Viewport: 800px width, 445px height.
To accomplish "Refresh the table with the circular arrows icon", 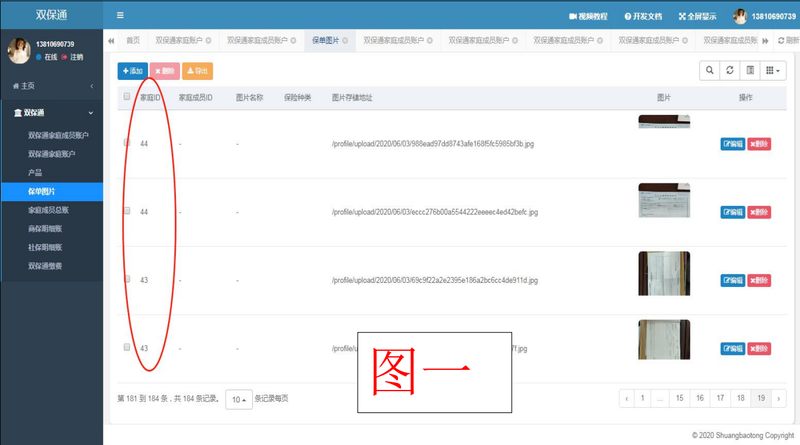I will pos(730,70).
